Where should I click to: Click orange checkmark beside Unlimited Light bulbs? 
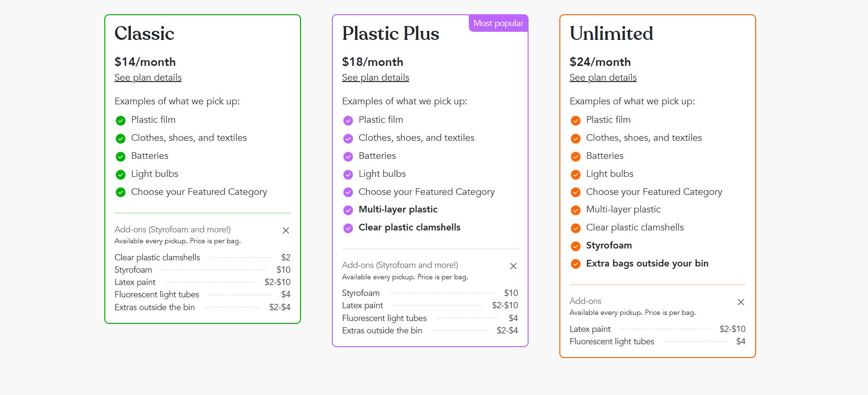pos(576,175)
